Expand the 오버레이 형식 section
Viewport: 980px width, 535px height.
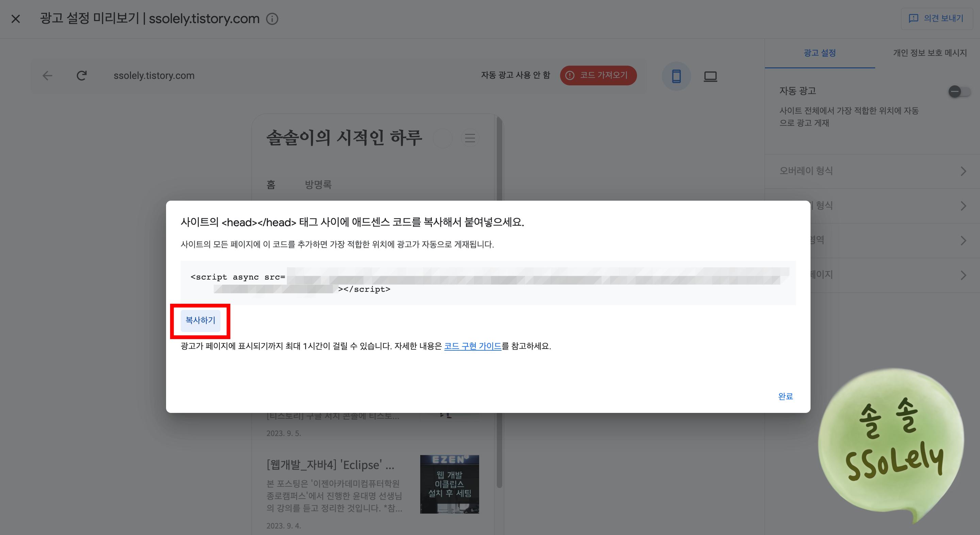[x=872, y=171]
